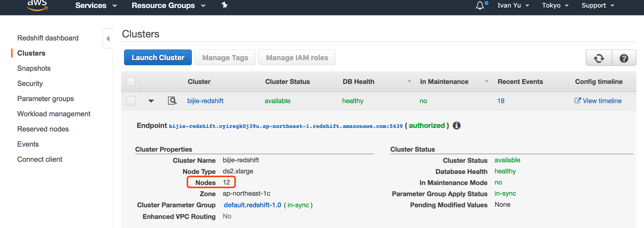Click the Enhanced VPC Routing No value
This screenshot has width=644, height=228.
pyautogui.click(x=227, y=216)
